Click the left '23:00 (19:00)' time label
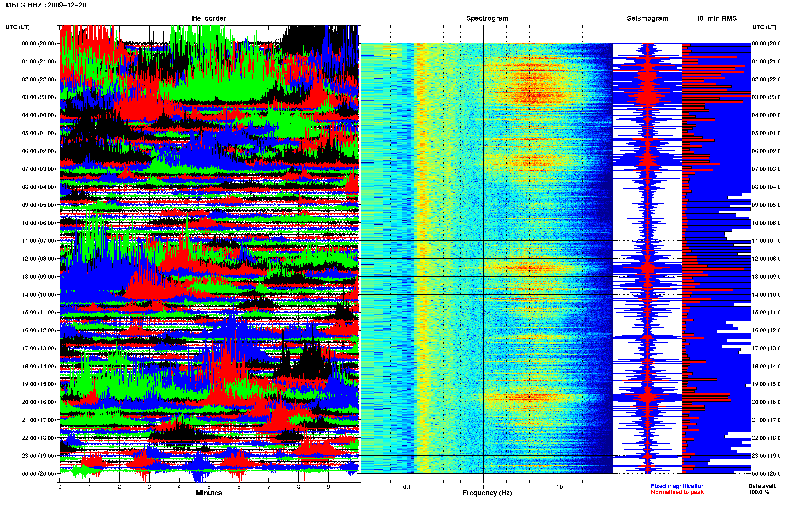The width and height of the screenshot is (812, 508). click(x=39, y=456)
